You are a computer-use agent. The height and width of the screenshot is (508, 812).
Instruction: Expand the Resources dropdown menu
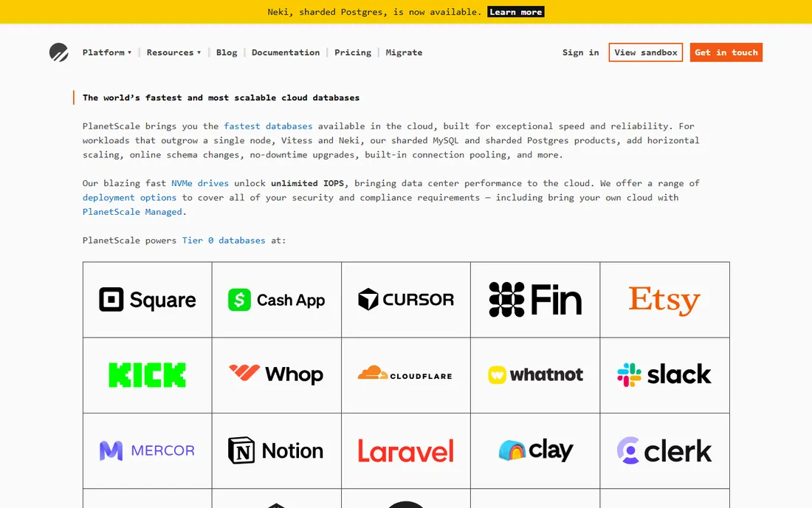click(x=173, y=52)
